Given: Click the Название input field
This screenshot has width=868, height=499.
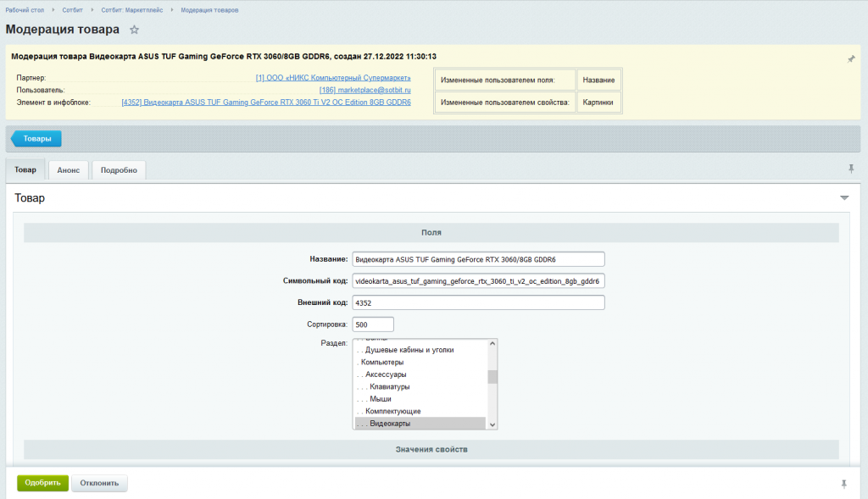Looking at the screenshot, I should (478, 259).
